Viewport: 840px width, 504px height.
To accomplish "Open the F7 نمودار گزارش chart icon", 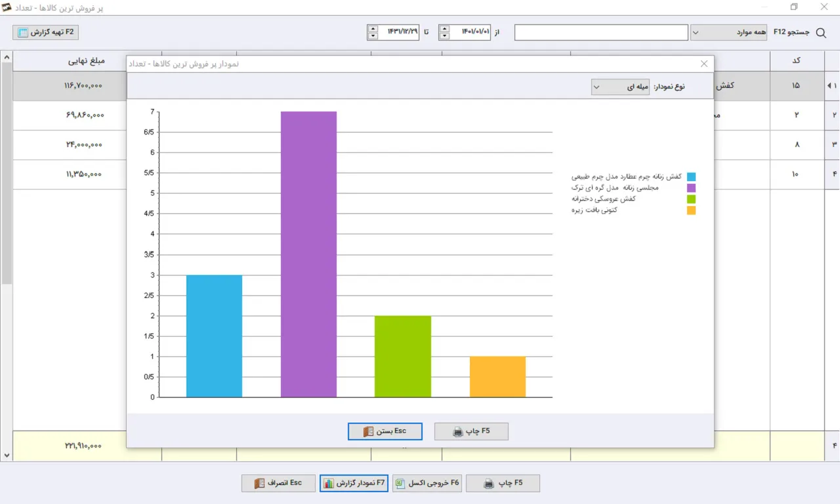I will click(328, 484).
